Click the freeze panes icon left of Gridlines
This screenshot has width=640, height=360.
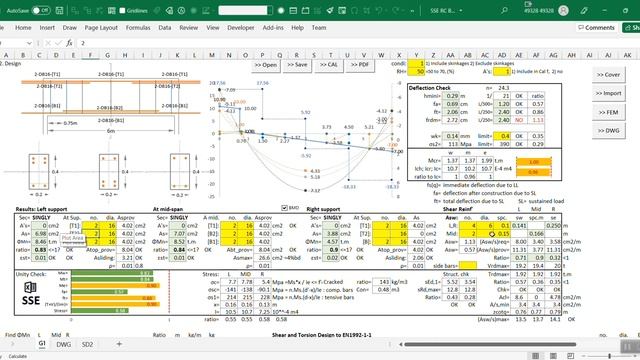tap(111, 11)
